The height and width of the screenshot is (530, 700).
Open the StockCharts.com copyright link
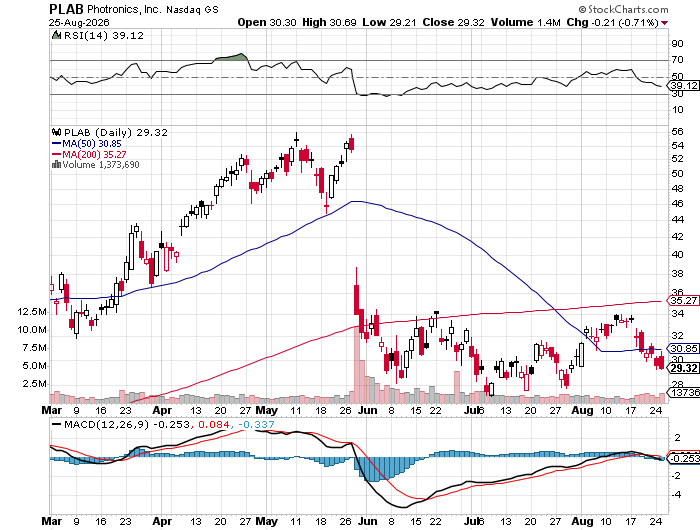click(623, 9)
